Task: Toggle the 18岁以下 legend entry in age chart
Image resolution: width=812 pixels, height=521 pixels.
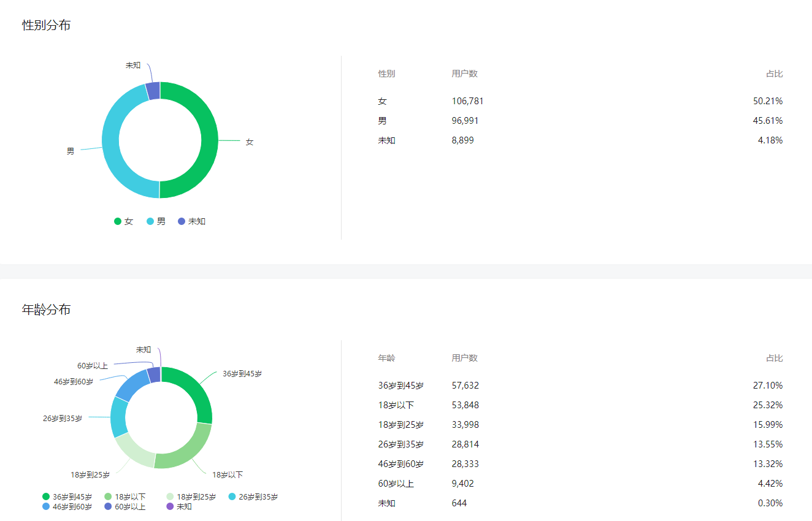Action: click(x=125, y=497)
